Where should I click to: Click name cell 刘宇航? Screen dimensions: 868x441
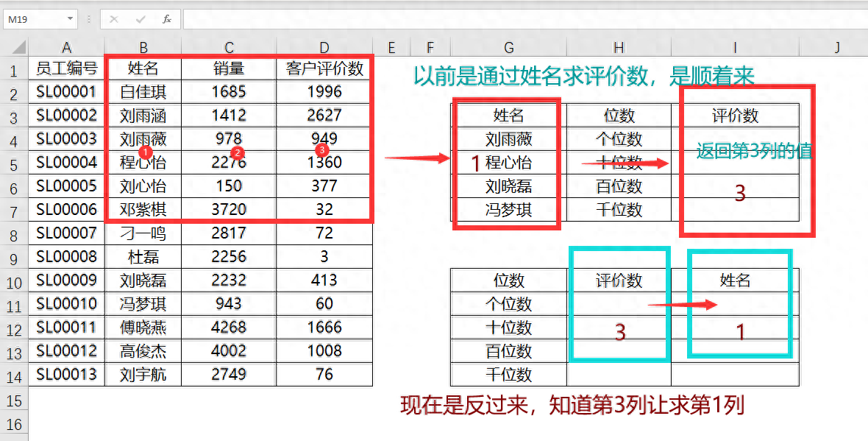click(x=143, y=375)
